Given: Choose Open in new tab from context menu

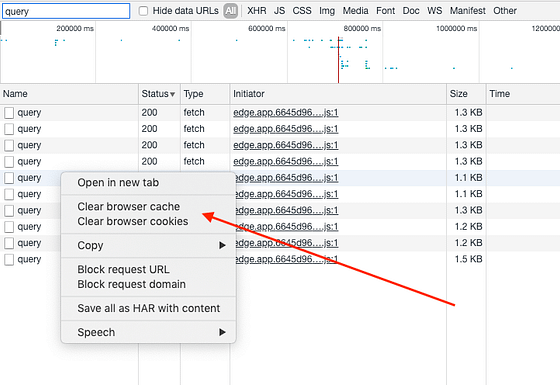Looking at the screenshot, I should coord(148,183).
